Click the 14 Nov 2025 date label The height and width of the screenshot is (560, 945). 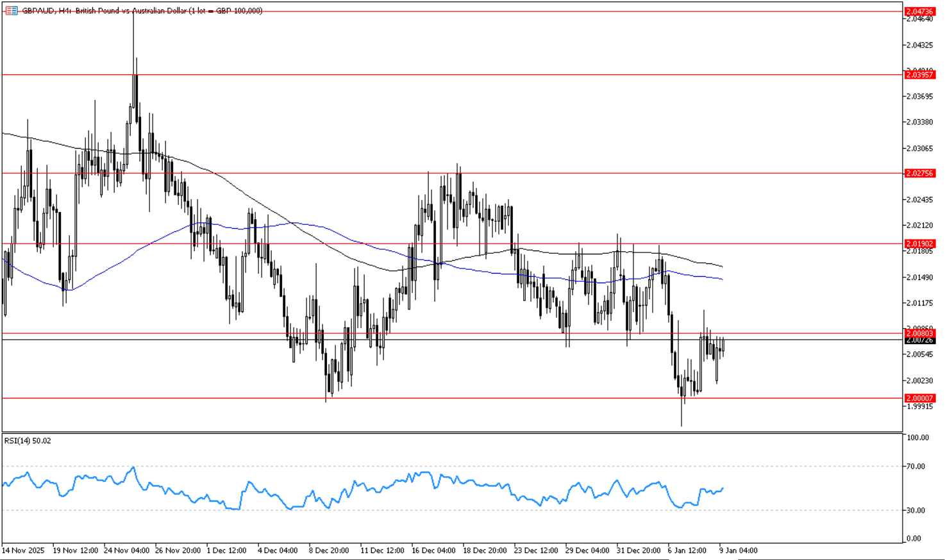23,550
